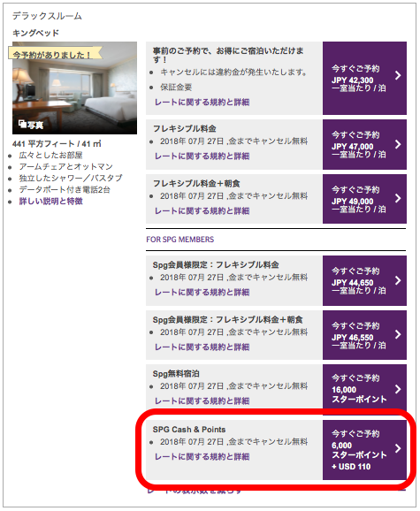Screen dimensions: 420x511
Task: Book 6,000 Starpoints + USD 110 rate
Action: coord(364,450)
